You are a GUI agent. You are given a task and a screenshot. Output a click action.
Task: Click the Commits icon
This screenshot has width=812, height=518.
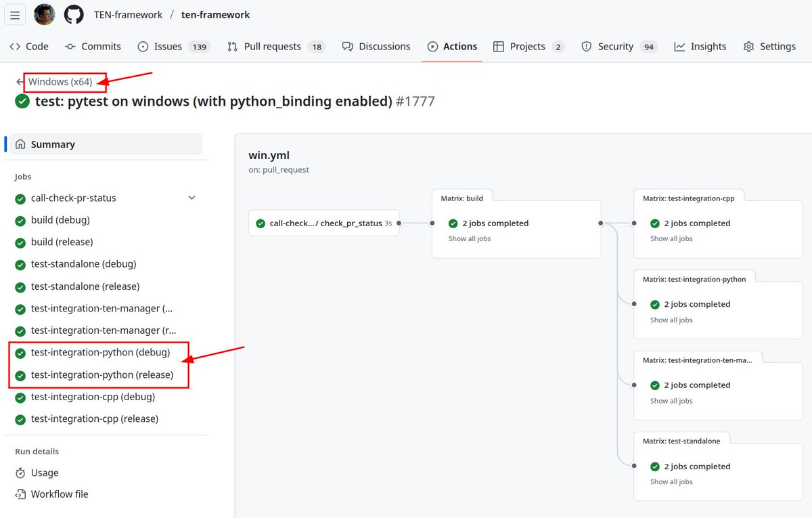(70, 47)
